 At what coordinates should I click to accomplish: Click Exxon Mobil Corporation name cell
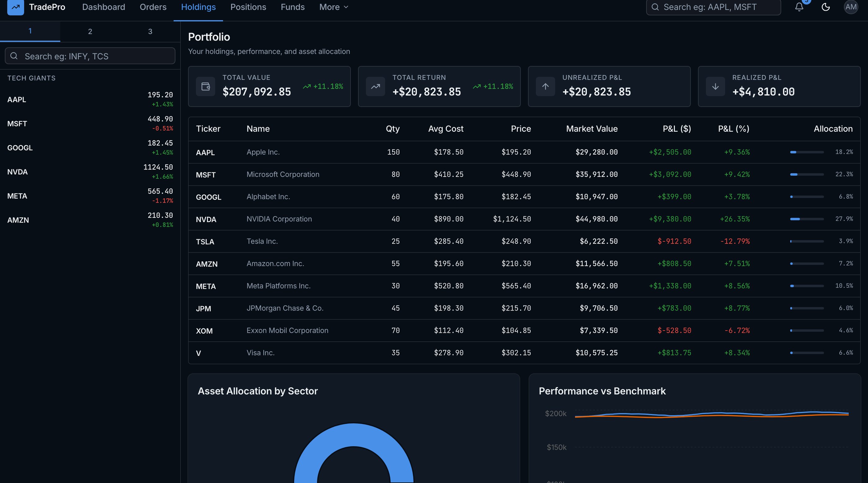pos(287,331)
